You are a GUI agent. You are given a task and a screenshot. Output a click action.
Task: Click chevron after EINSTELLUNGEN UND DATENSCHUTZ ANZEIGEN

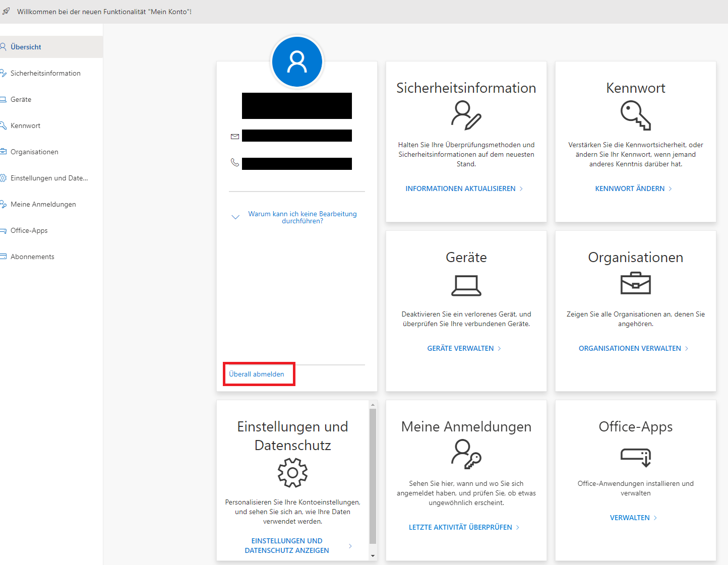click(350, 546)
